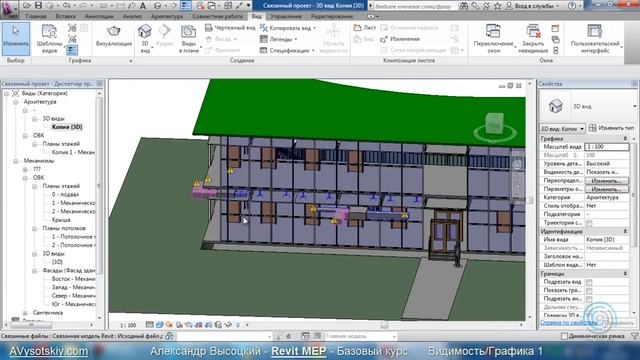The height and width of the screenshot is (360, 640).
Task: Select '0 - подвал' floor plan
Action: (65, 195)
